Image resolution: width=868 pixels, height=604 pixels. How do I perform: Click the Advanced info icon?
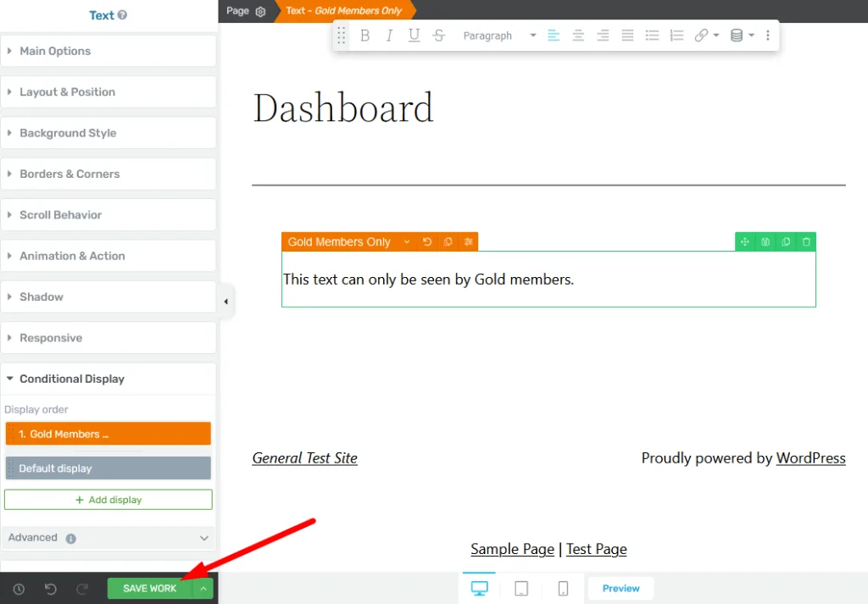[x=71, y=538]
